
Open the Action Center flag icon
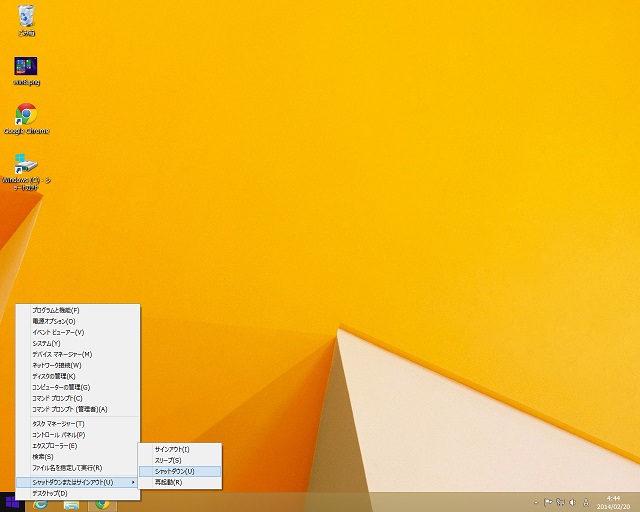click(548, 502)
